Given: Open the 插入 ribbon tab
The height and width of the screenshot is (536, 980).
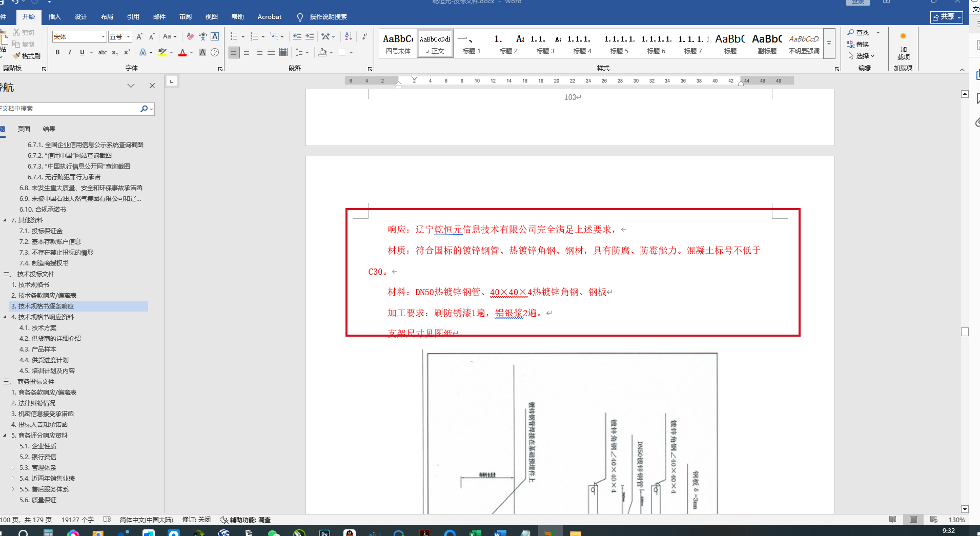Looking at the screenshot, I should tap(55, 17).
